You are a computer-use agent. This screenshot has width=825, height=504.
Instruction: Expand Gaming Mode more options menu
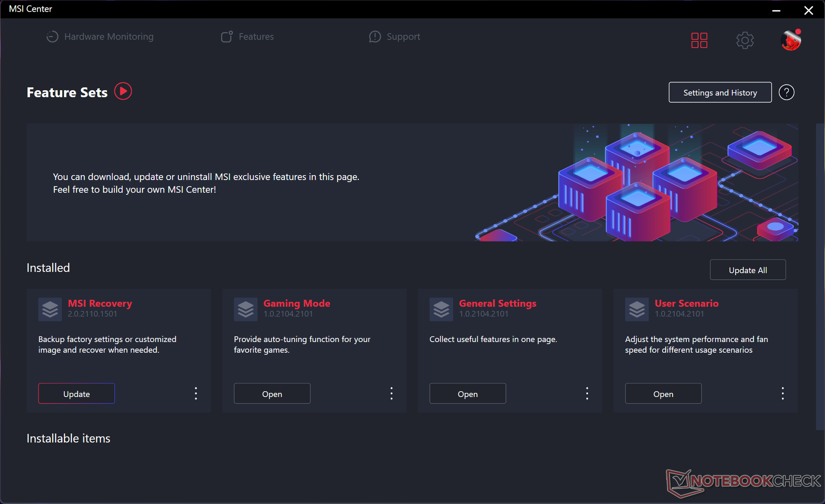pyautogui.click(x=391, y=394)
